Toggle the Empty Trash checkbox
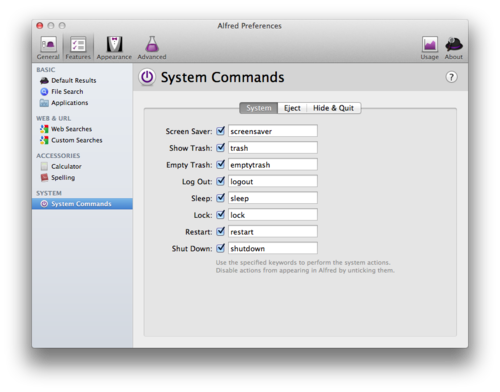 point(221,164)
